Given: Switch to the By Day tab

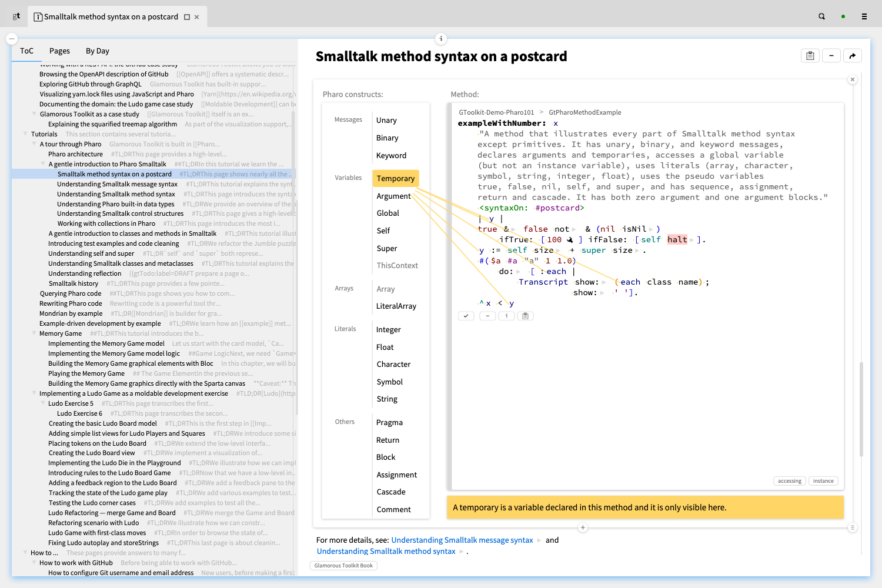Looking at the screenshot, I should (x=98, y=51).
